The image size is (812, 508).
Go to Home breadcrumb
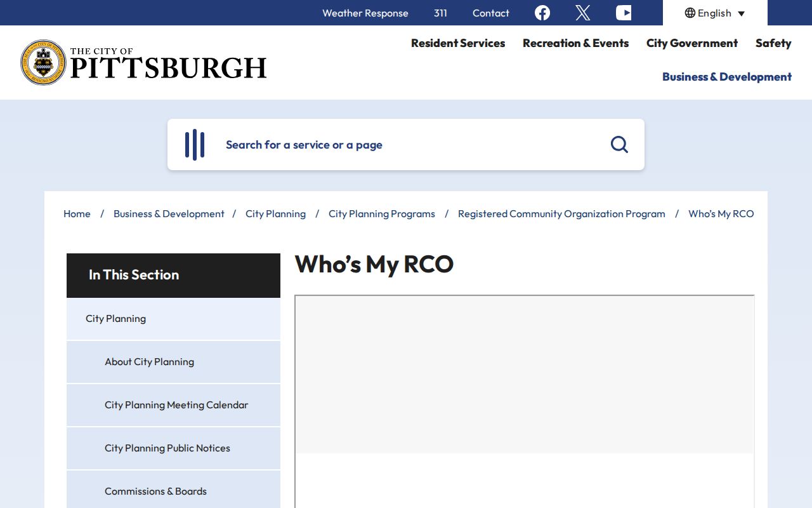[77, 214]
